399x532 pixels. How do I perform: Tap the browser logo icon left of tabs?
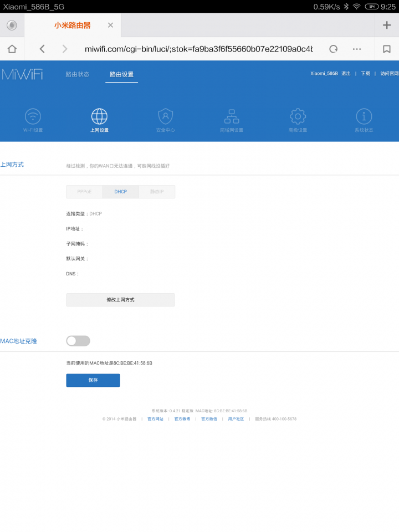(12, 25)
